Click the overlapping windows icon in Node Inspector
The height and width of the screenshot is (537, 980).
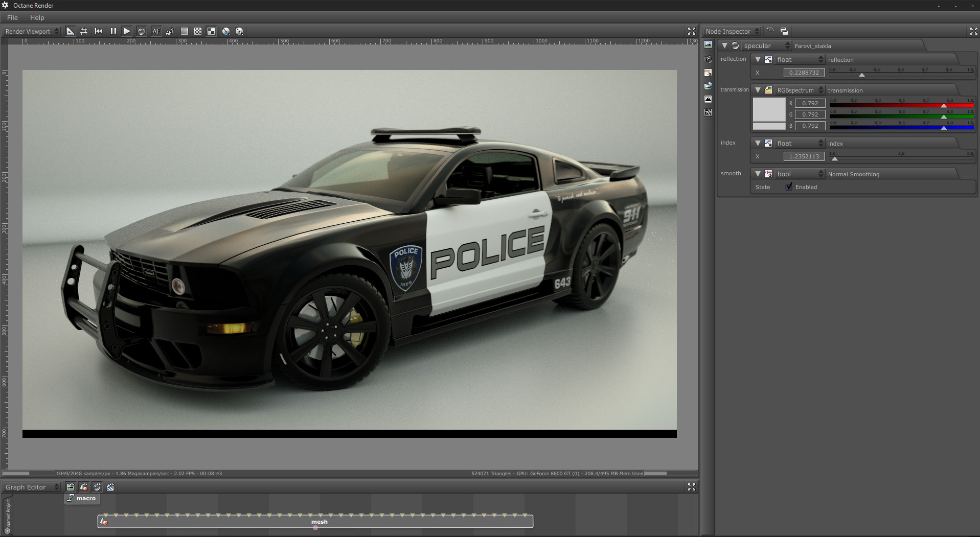coord(784,31)
